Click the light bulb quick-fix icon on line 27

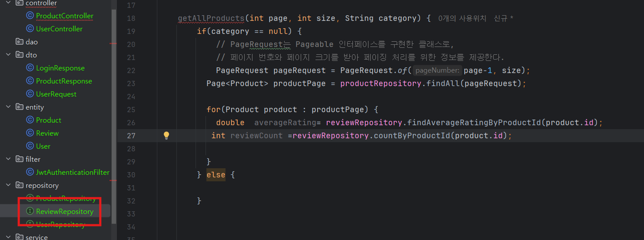coord(166,135)
